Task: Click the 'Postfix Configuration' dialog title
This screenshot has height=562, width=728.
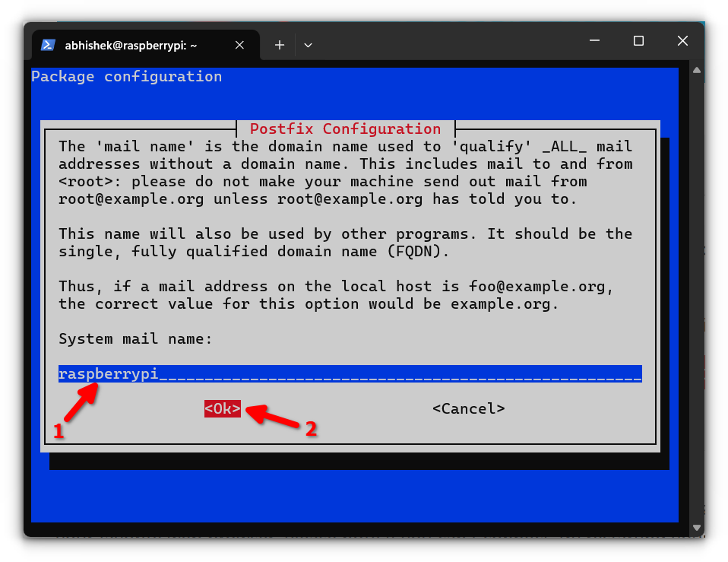Action: pyautogui.click(x=346, y=129)
